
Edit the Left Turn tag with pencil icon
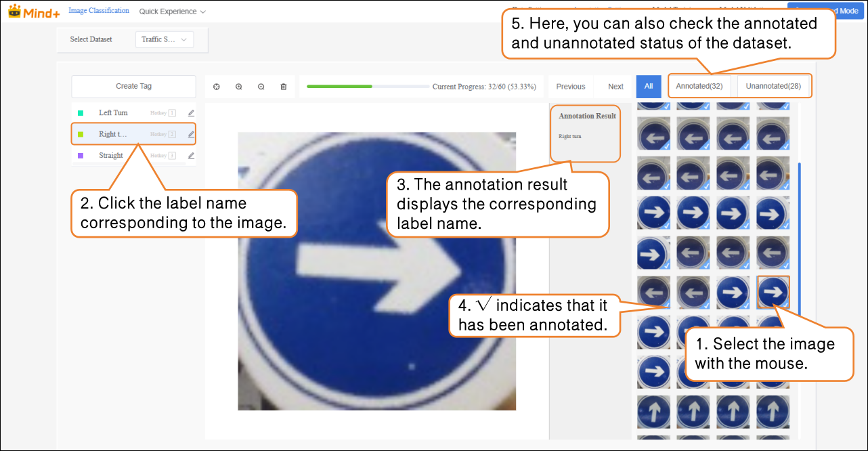pyautogui.click(x=191, y=113)
